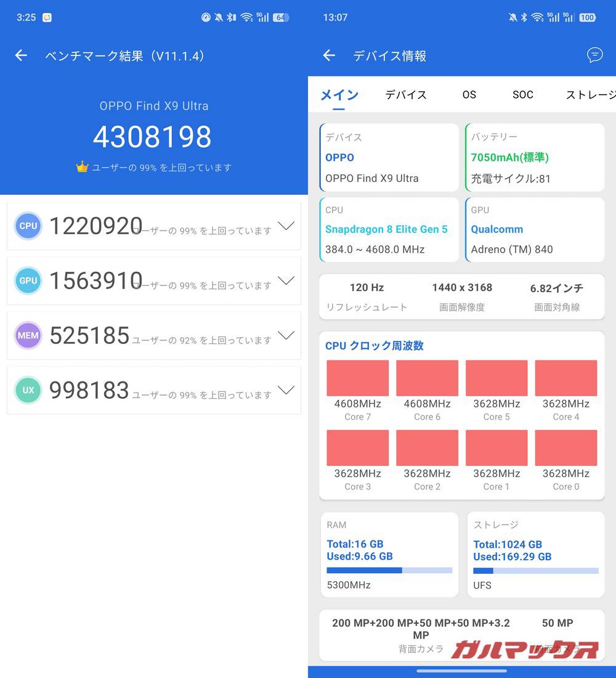The width and height of the screenshot is (616, 678).
Task: Open the 7050mAh battery card
Action: [x=535, y=157]
